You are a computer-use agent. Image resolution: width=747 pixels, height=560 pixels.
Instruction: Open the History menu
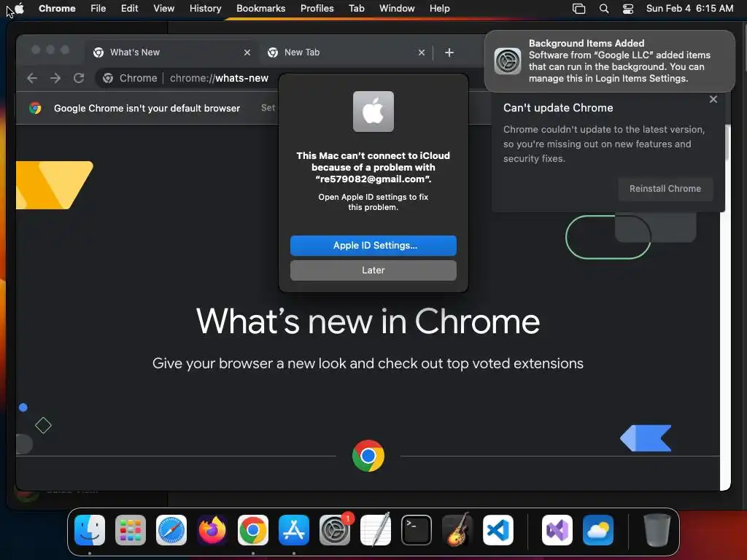[205, 8]
